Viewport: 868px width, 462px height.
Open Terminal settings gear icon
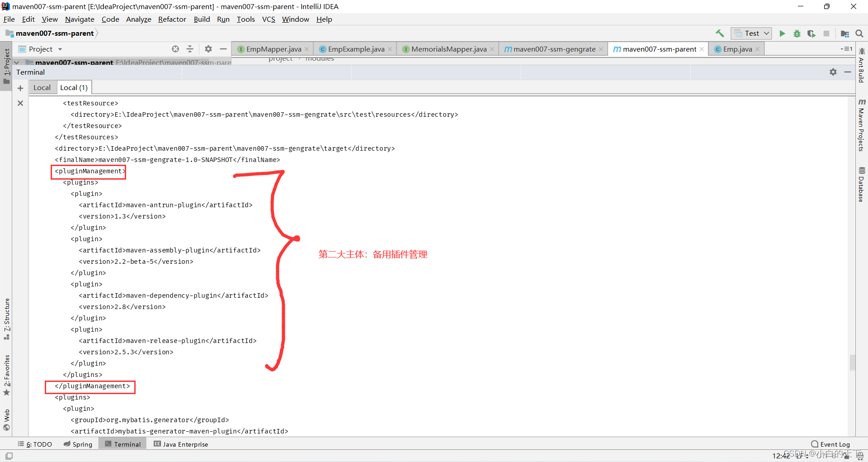(833, 72)
